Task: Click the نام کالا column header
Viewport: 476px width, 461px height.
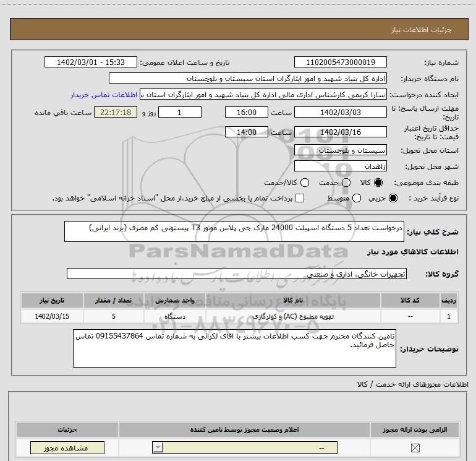Action: (x=293, y=300)
